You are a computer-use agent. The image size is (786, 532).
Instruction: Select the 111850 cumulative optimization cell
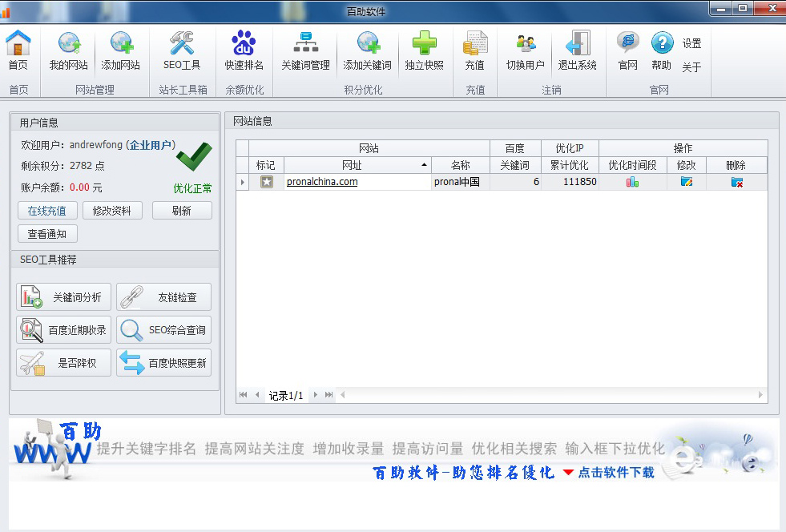(570, 182)
